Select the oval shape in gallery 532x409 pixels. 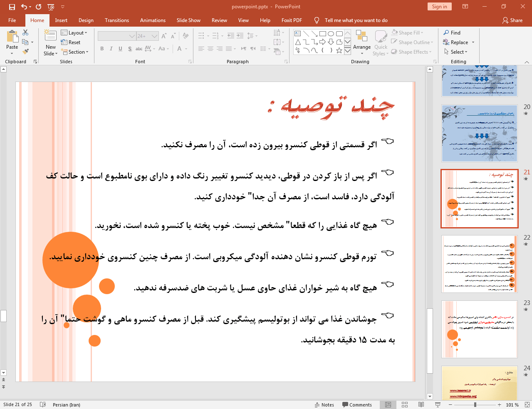point(331,34)
